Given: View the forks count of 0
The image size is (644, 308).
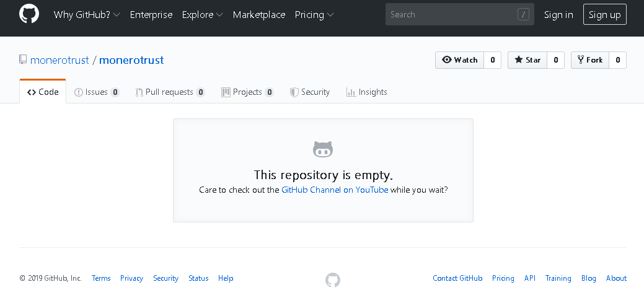Looking at the screenshot, I should [x=618, y=60].
